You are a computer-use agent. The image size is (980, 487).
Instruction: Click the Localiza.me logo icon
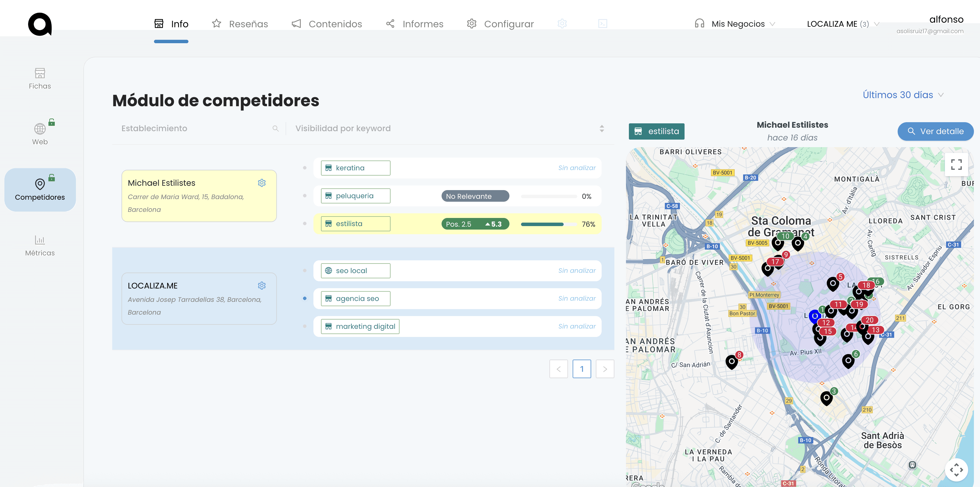click(40, 24)
